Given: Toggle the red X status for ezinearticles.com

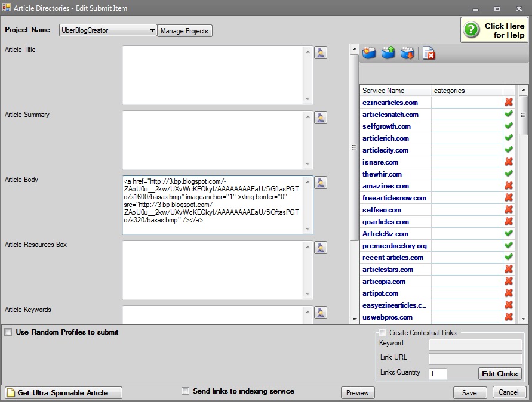Looking at the screenshot, I should click(509, 102).
